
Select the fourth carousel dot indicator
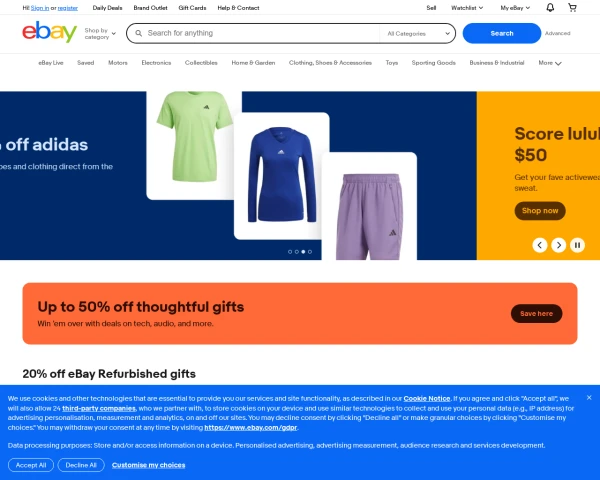[310, 252]
